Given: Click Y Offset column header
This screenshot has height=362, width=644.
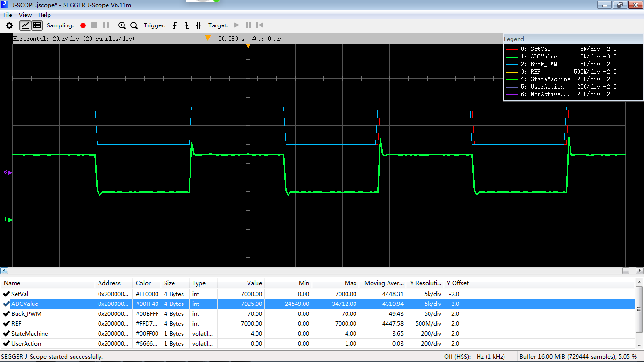Looking at the screenshot, I should [458, 283].
